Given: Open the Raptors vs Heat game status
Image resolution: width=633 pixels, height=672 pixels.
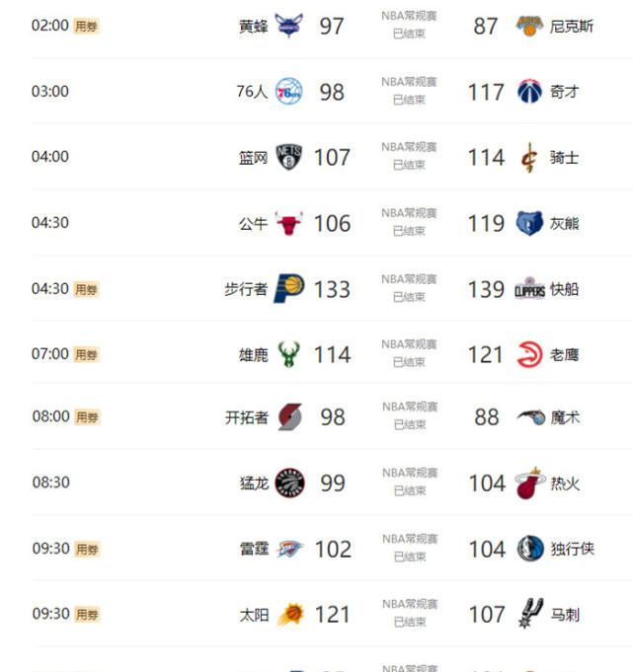Looking at the screenshot, I should 410,482.
